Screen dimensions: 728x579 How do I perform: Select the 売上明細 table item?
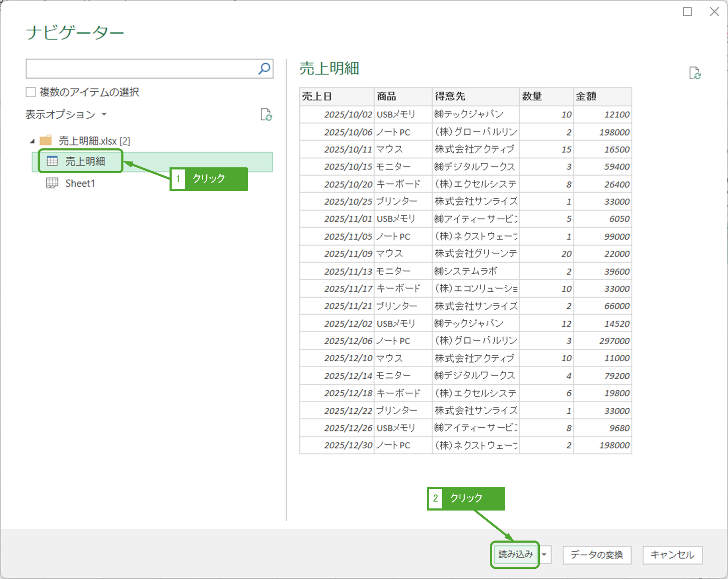pyautogui.click(x=85, y=161)
